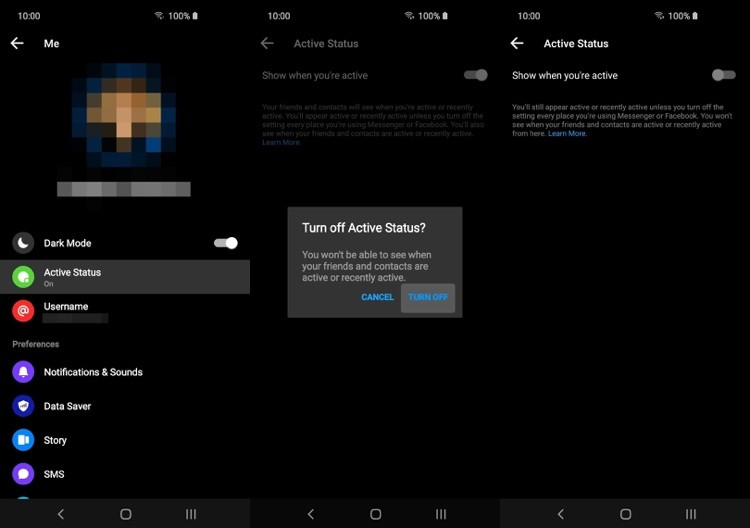
Task: Click the green Active Status icon
Action: [23, 277]
